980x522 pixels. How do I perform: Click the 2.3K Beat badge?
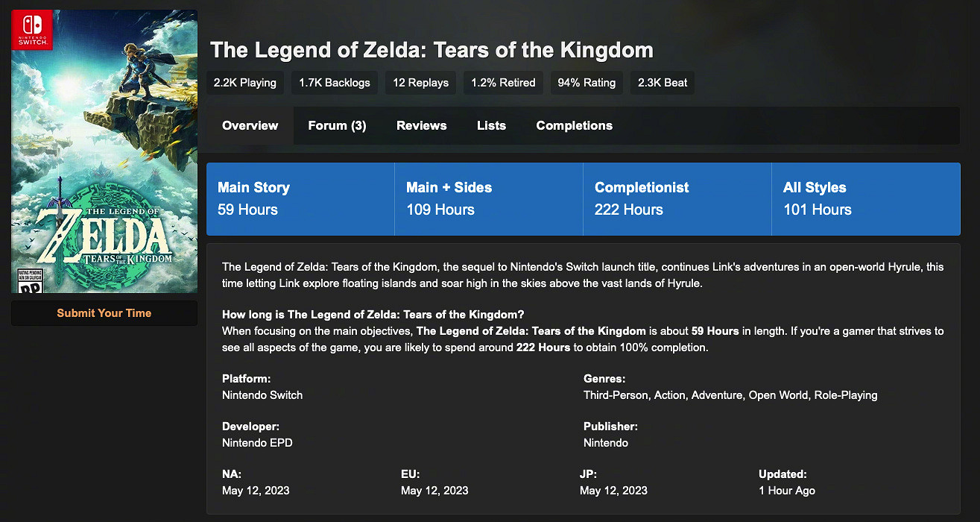pyautogui.click(x=663, y=83)
